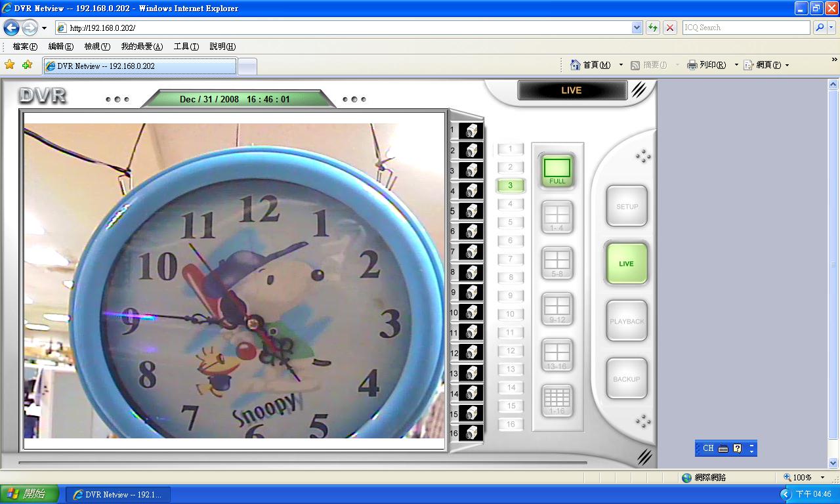Click the PLAYBACK button
Image resolution: width=840 pixels, height=504 pixels.
[x=627, y=321]
